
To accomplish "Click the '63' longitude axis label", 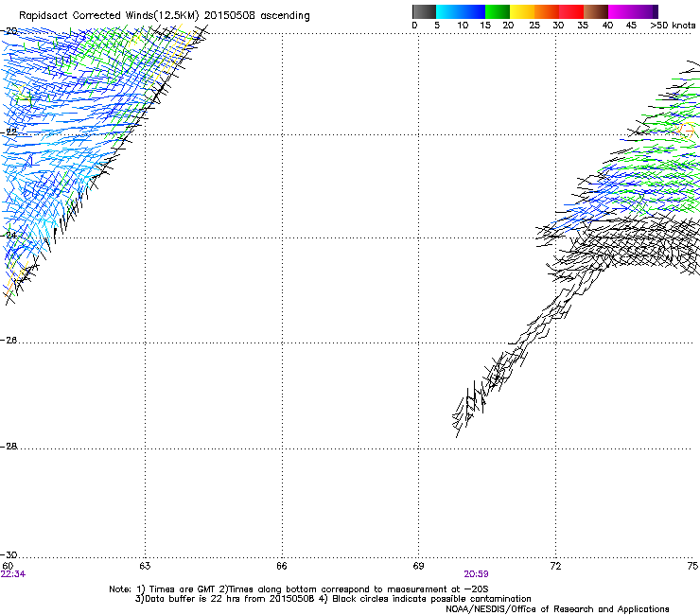I will coord(145,566).
